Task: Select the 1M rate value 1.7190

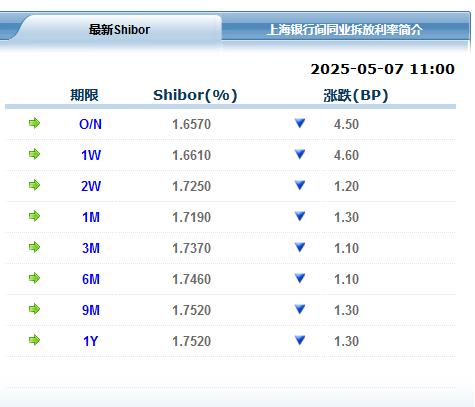Action: tap(192, 217)
